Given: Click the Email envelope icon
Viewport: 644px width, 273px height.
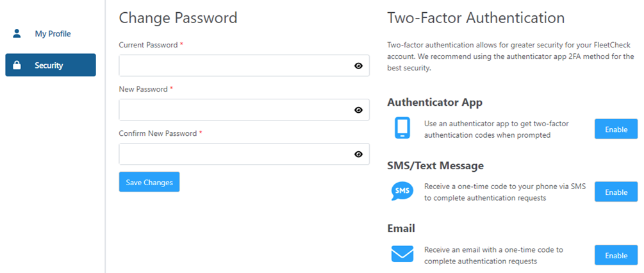Looking at the screenshot, I should (x=402, y=254).
